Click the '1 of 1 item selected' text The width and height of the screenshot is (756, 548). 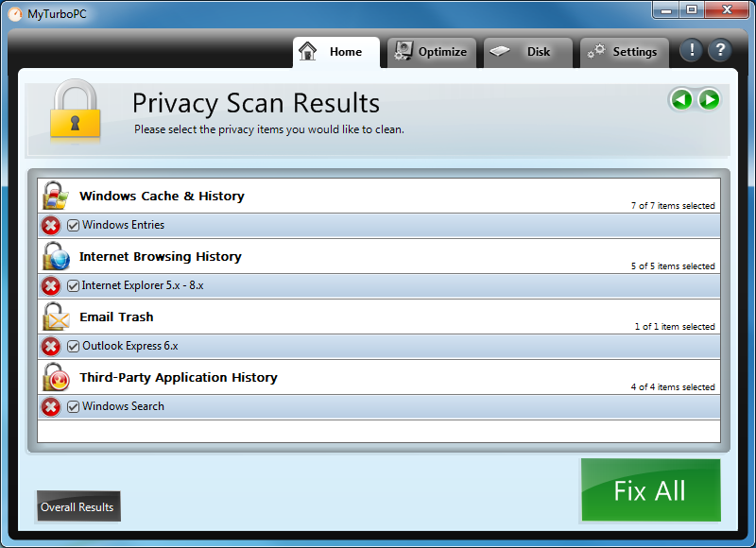(x=675, y=327)
